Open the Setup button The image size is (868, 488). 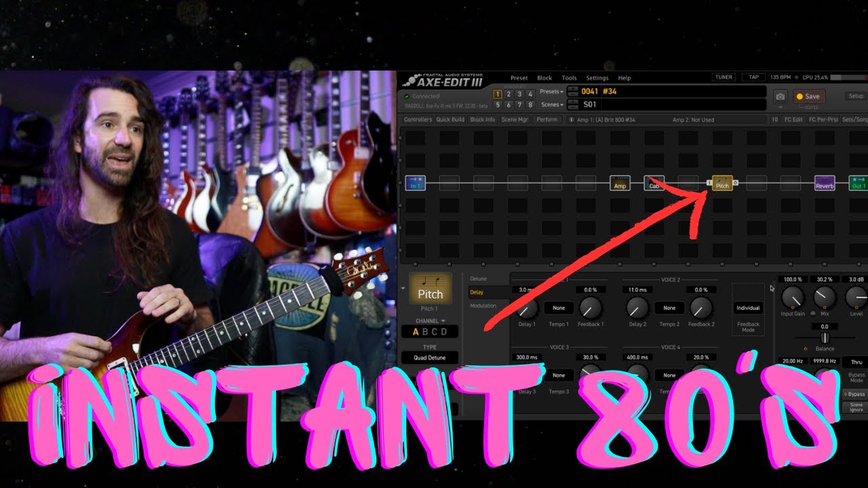point(856,96)
